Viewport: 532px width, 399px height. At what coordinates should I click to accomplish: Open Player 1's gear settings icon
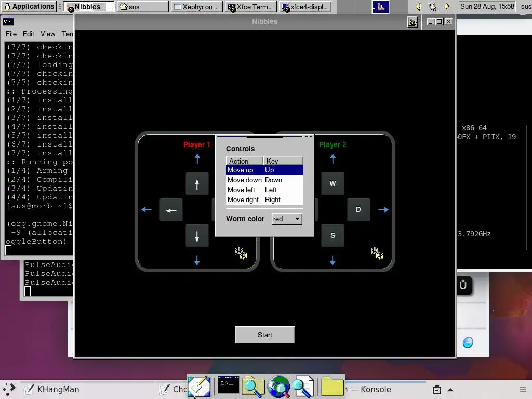point(241,253)
